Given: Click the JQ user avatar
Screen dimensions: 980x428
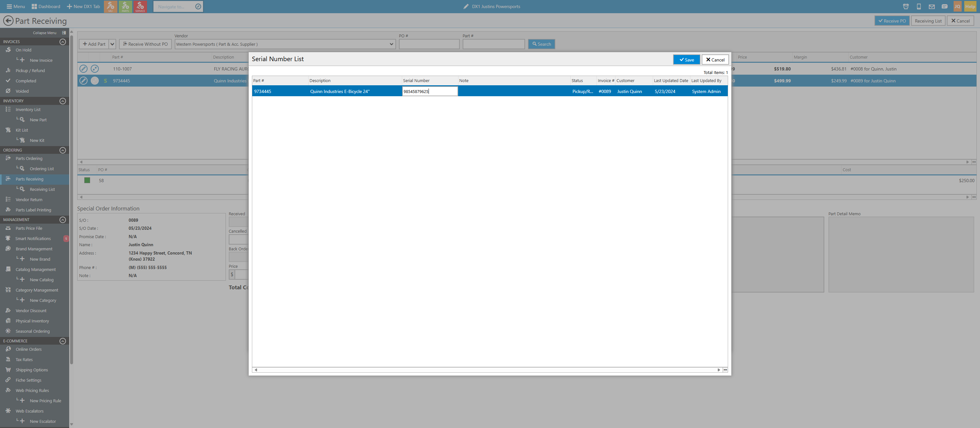Looking at the screenshot, I should pos(957,6).
